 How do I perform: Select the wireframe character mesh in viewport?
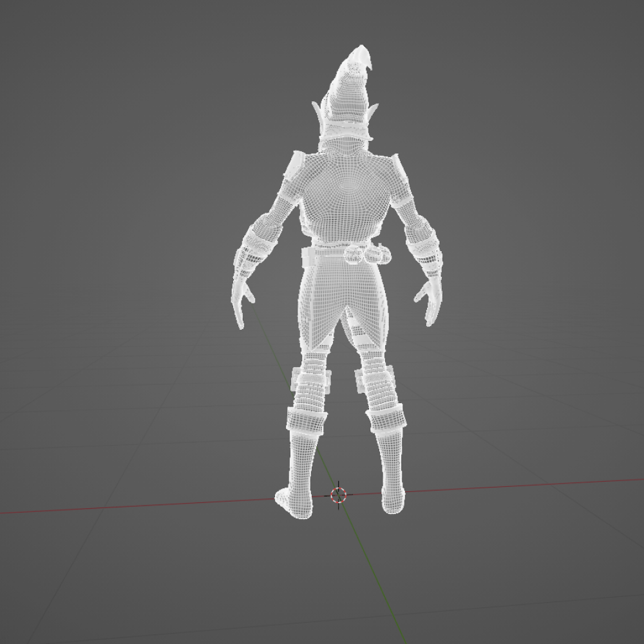[338, 282]
